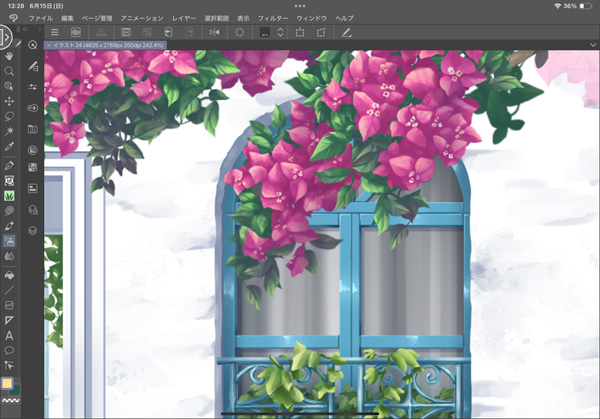The width and height of the screenshot is (600, 419).
Task: Expand the chevron at canvas top right
Action: click(592, 45)
